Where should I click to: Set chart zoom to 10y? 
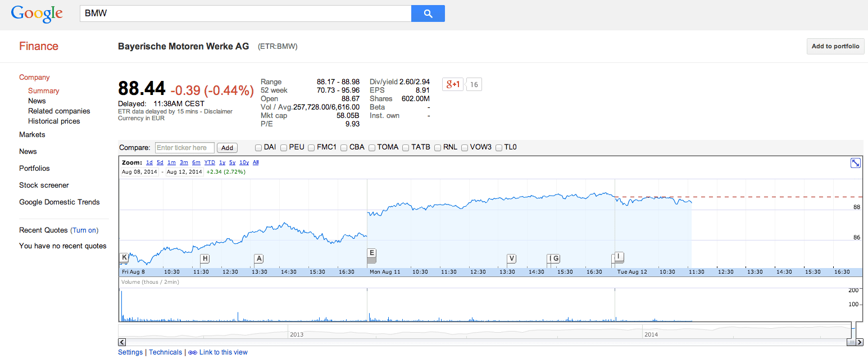pyautogui.click(x=244, y=162)
